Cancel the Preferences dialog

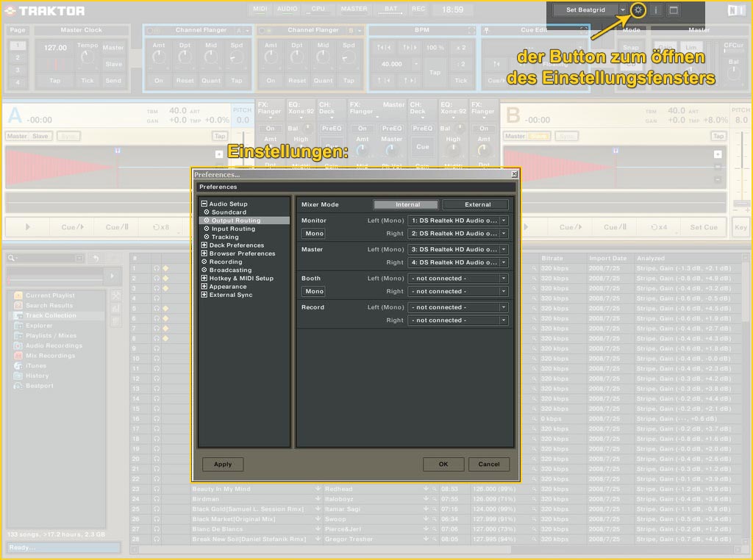pyautogui.click(x=489, y=464)
